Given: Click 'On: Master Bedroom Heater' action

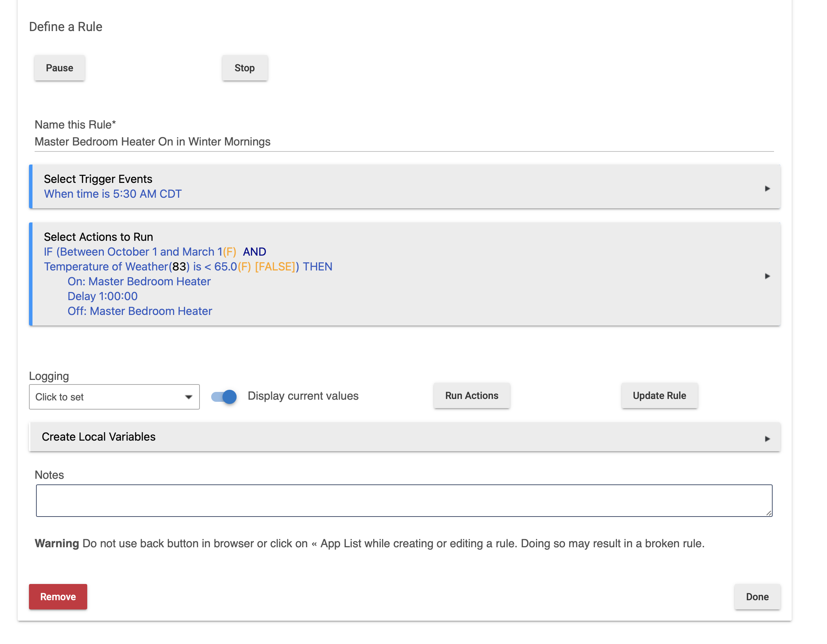Looking at the screenshot, I should click(139, 281).
